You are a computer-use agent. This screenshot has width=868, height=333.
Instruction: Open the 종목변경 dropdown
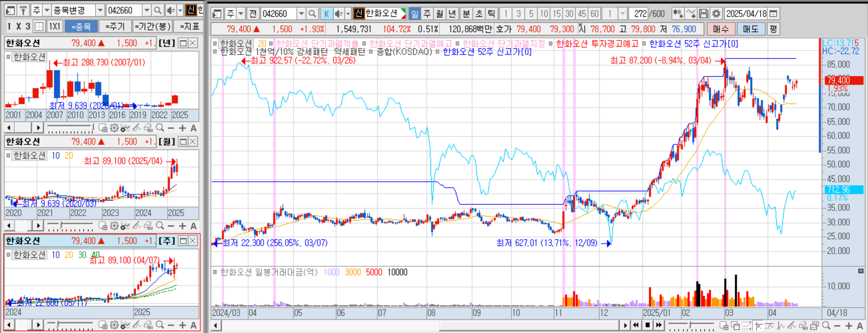(100, 10)
